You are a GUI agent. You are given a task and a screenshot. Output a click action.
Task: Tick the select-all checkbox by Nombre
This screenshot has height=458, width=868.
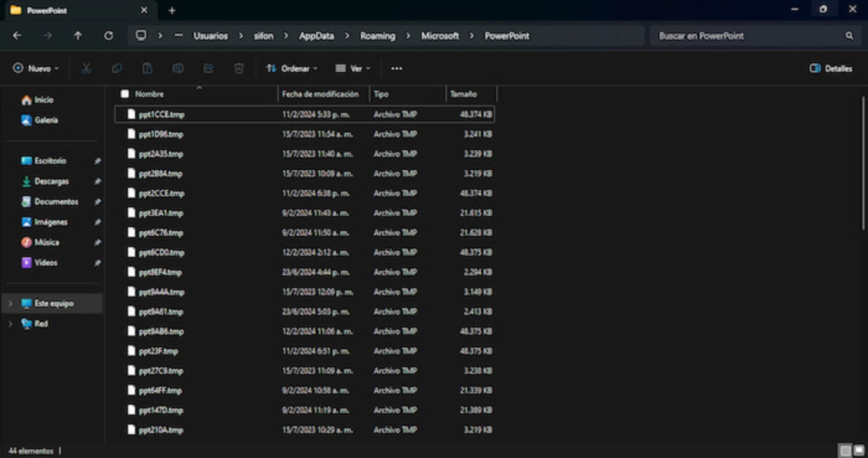(x=125, y=94)
